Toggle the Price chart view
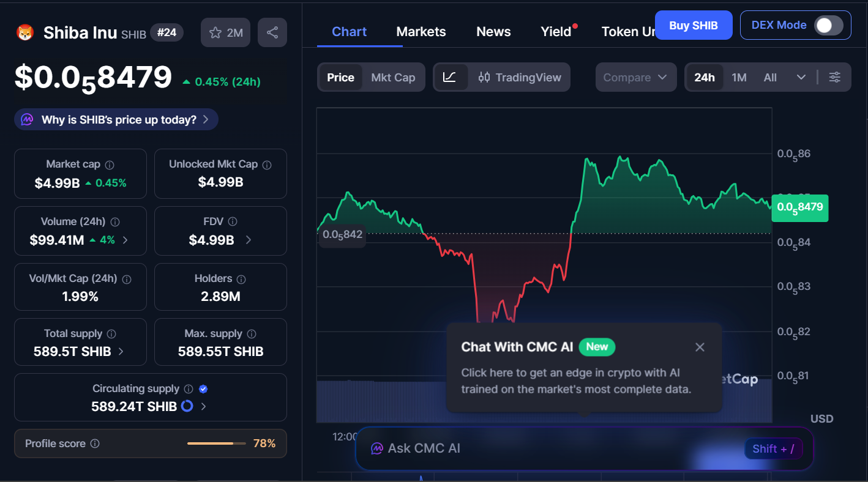868x482 pixels. click(340, 77)
